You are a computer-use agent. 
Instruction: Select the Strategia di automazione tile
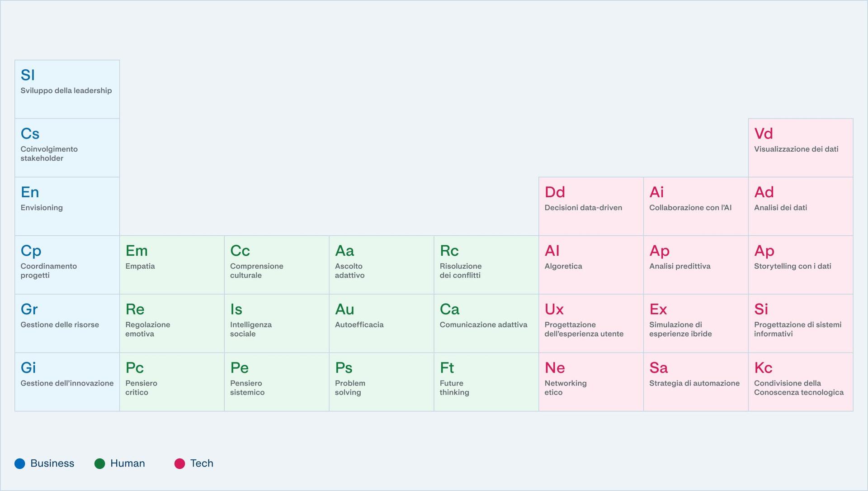[695, 381]
